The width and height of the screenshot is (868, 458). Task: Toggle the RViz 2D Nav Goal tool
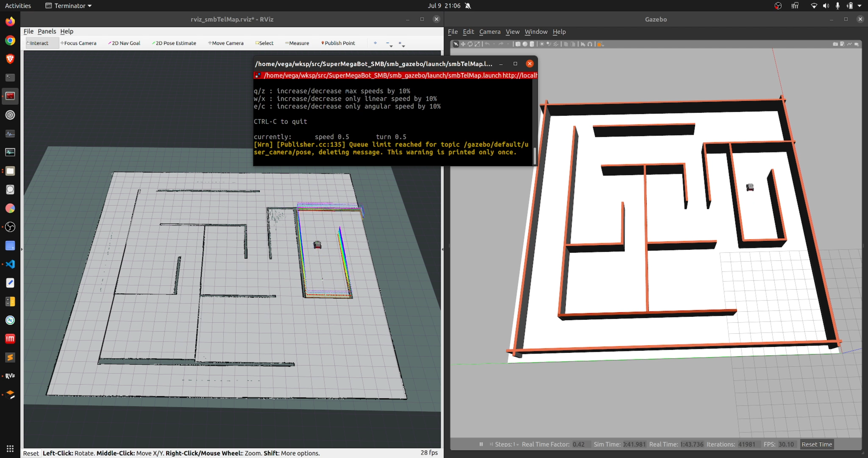pyautogui.click(x=124, y=43)
